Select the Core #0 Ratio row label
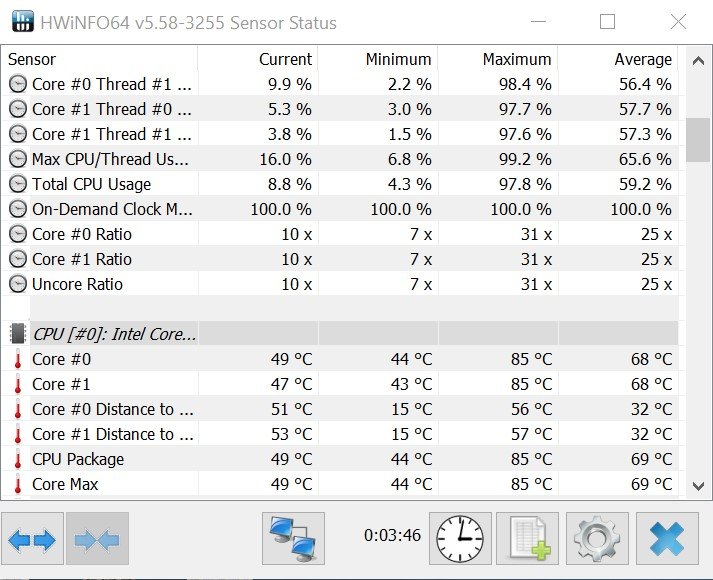713x580 pixels. (82, 234)
